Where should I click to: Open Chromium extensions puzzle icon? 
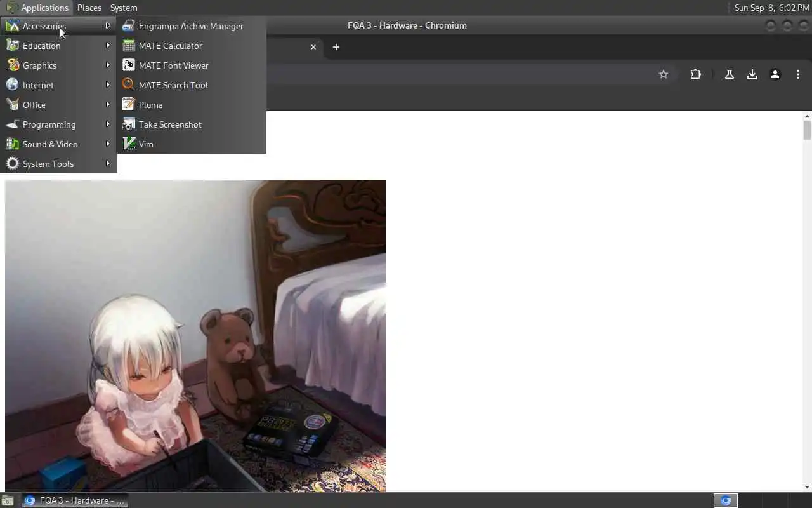coord(695,74)
